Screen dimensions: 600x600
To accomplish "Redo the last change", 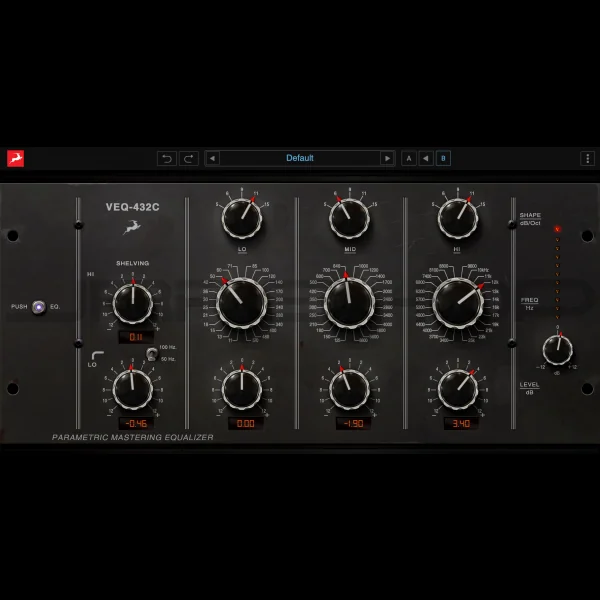I will coord(189,158).
